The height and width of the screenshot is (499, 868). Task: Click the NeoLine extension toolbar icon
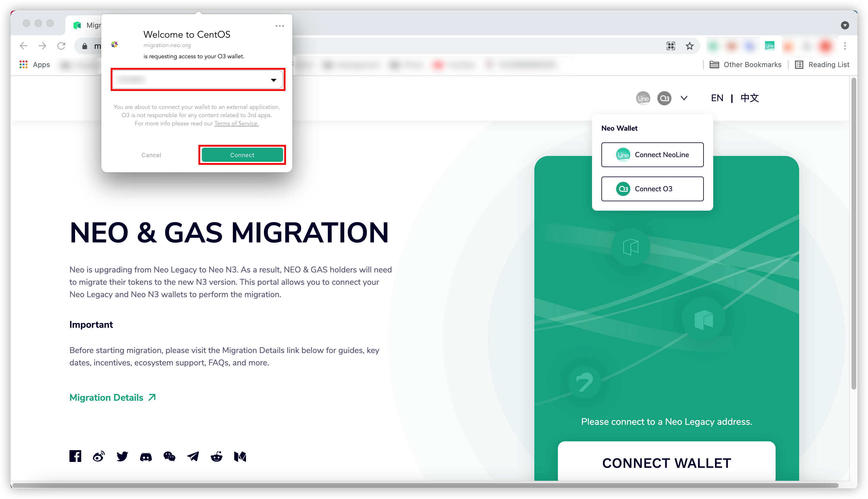click(x=770, y=46)
